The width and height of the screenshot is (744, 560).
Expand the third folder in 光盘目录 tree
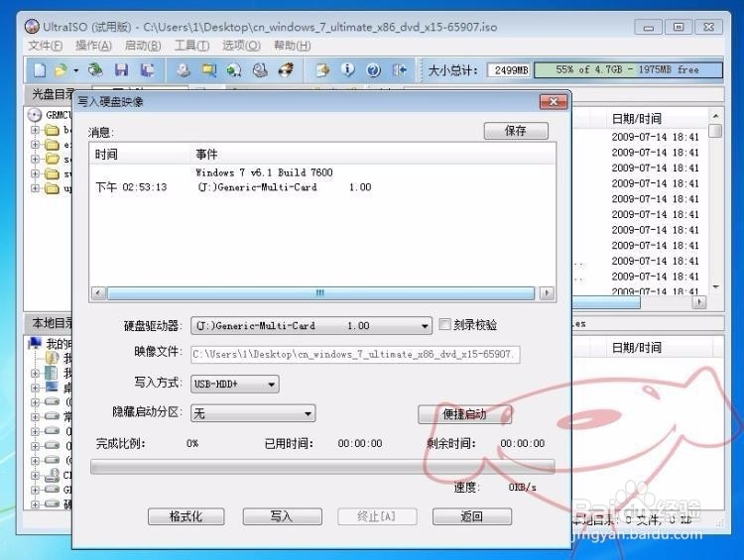point(35,159)
